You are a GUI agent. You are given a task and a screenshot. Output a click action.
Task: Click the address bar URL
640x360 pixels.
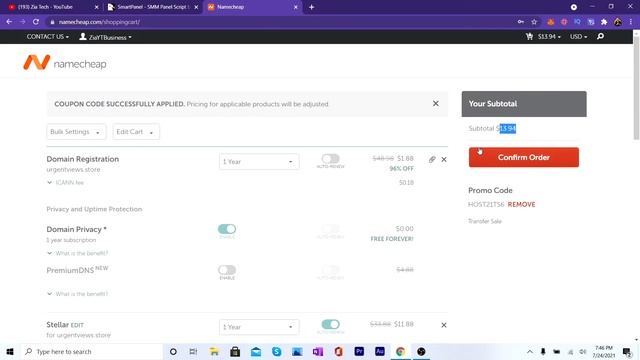point(99,22)
